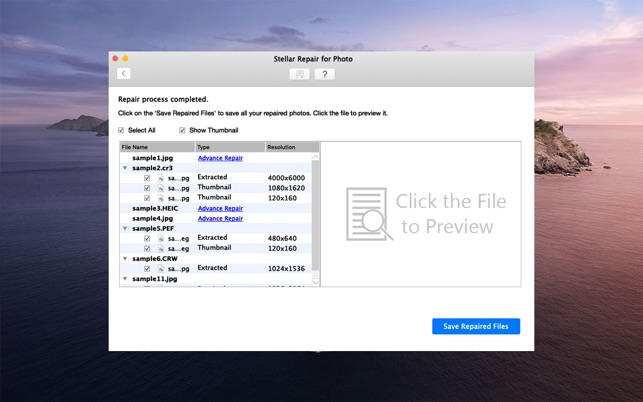Screen dimensions: 643x402
Task: Disable the Show Thumbnail checkbox
Action: click(x=182, y=130)
